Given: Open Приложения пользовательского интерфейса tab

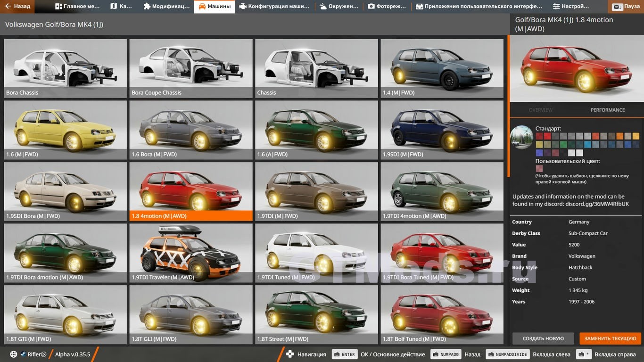Looking at the screenshot, I should click(x=479, y=7).
